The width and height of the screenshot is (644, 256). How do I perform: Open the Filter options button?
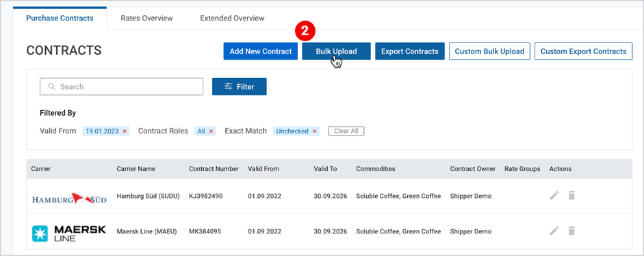click(x=239, y=87)
